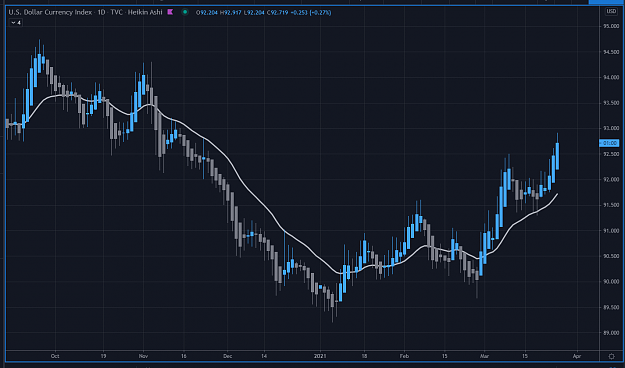
Task: Click the 1D interval in the title
Action: tap(101, 12)
